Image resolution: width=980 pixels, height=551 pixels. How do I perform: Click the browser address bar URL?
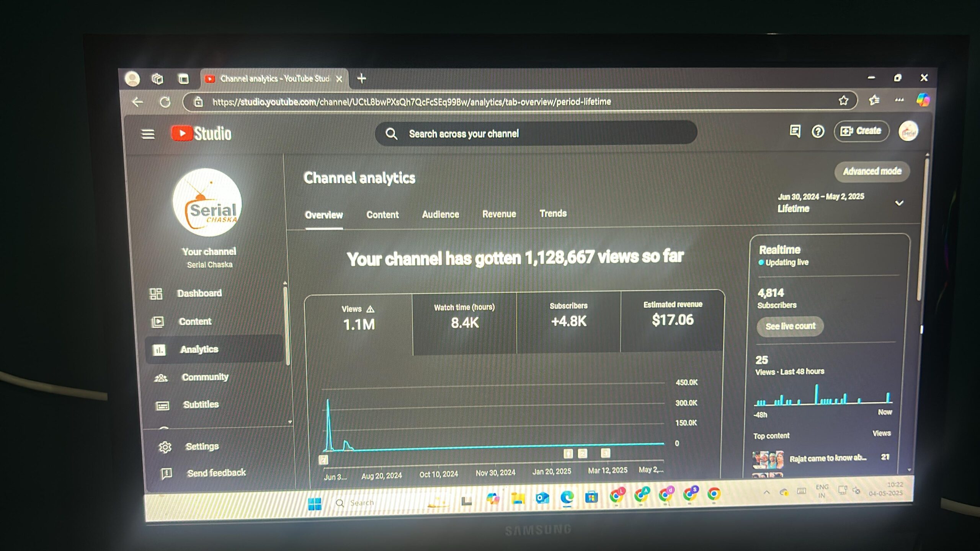tap(412, 102)
